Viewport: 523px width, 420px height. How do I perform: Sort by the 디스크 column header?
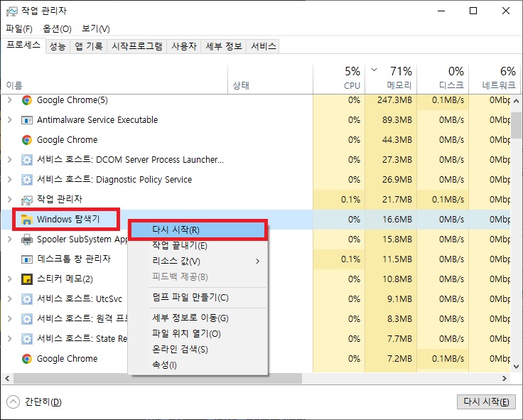tap(443, 79)
